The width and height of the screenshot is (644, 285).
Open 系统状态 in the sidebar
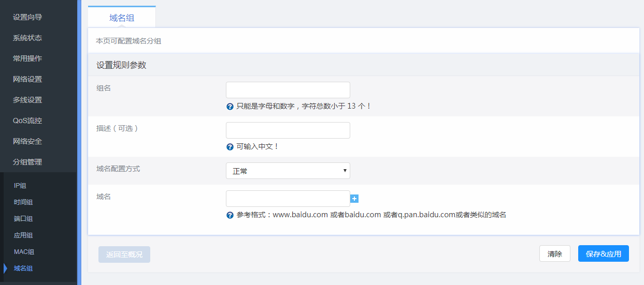click(27, 38)
